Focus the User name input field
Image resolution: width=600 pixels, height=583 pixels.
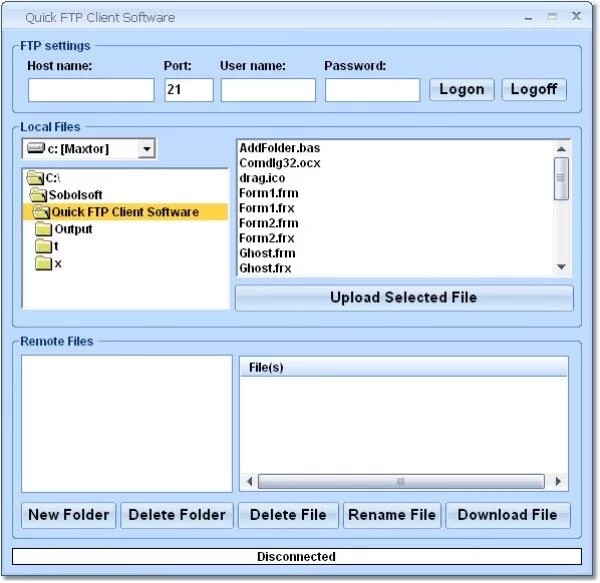pyautogui.click(x=268, y=90)
